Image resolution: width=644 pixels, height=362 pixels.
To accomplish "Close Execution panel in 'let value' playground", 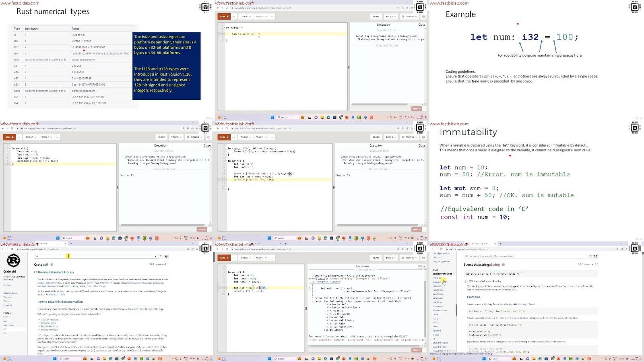I will pyautogui.click(x=421, y=25).
